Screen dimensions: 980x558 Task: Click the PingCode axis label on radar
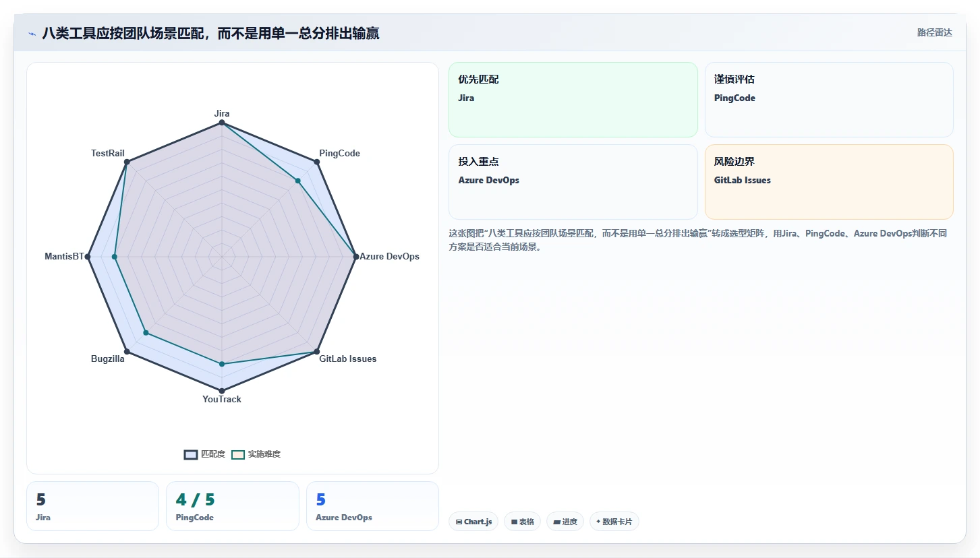pos(339,153)
